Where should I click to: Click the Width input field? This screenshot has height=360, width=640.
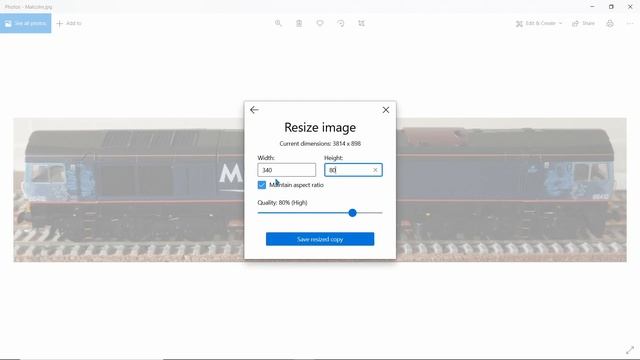pos(287,170)
